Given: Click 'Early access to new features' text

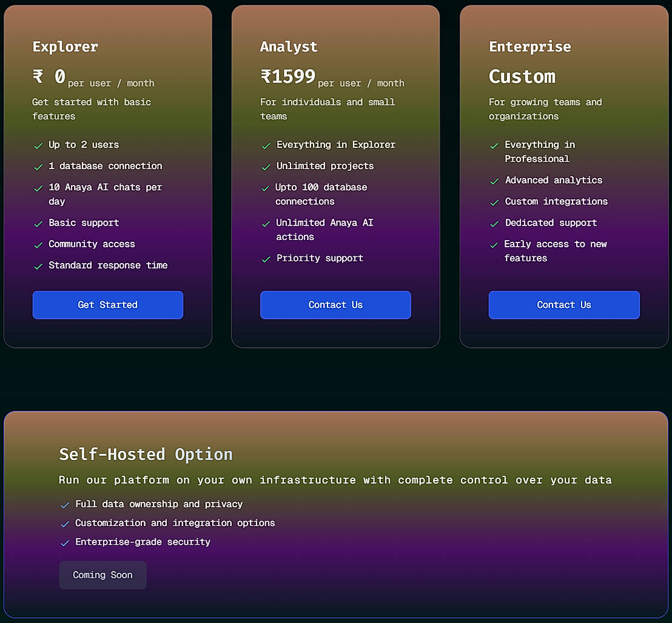Looking at the screenshot, I should coord(556,251).
